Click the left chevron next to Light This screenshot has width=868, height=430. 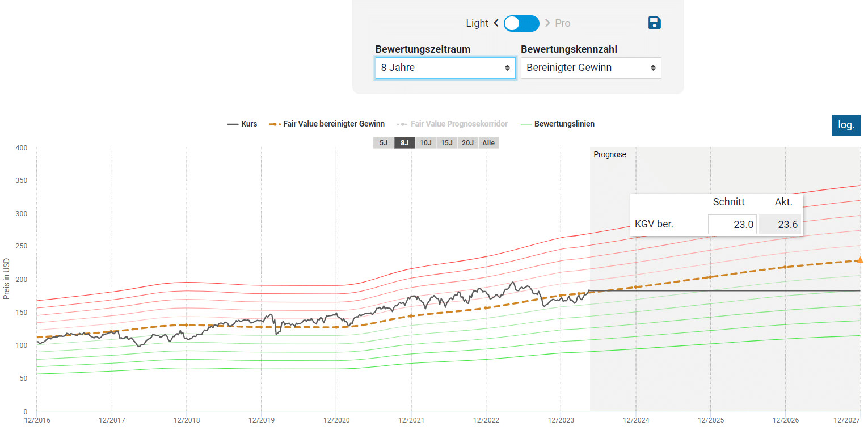pos(496,23)
